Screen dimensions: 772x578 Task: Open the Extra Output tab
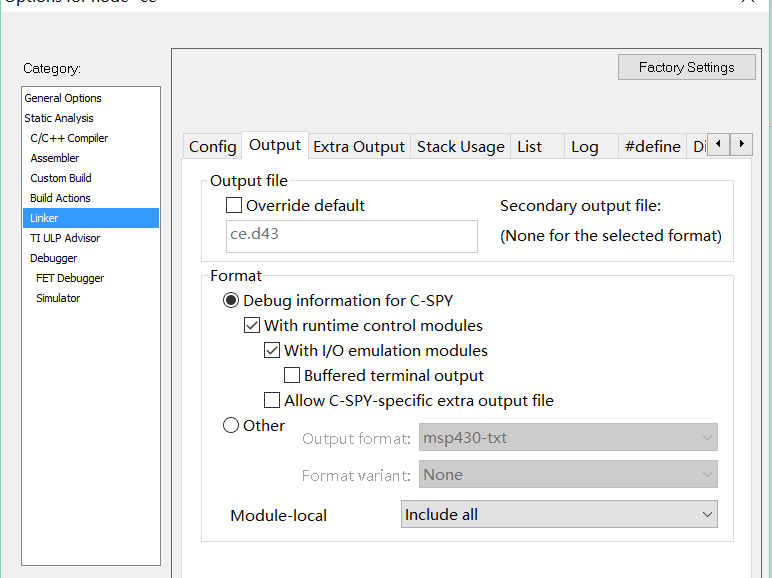[359, 147]
